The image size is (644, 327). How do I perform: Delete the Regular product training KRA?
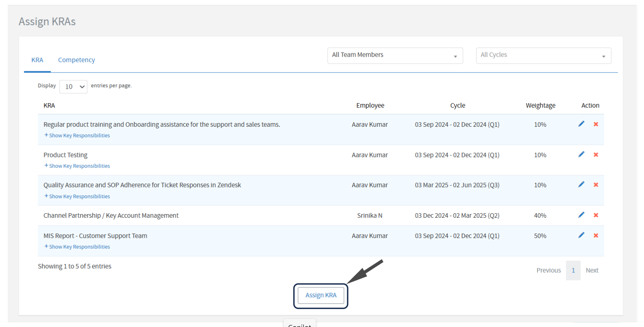point(596,124)
